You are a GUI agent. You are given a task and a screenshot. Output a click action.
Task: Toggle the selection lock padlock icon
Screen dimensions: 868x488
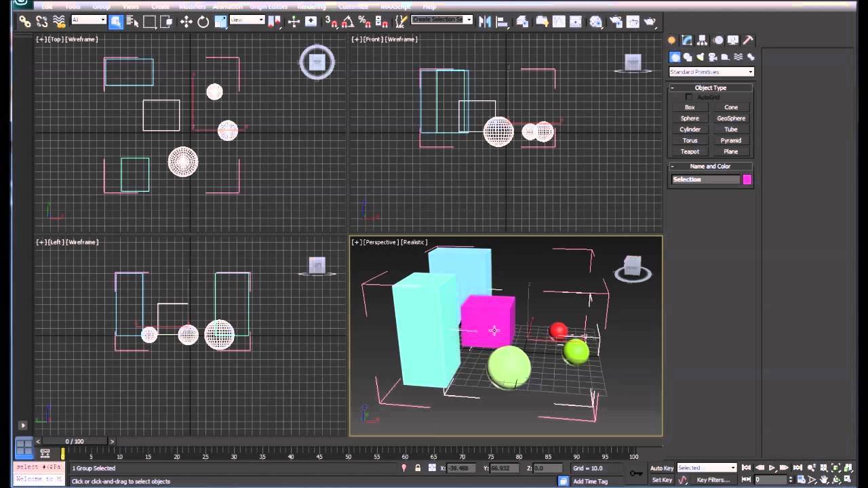pyautogui.click(x=418, y=468)
